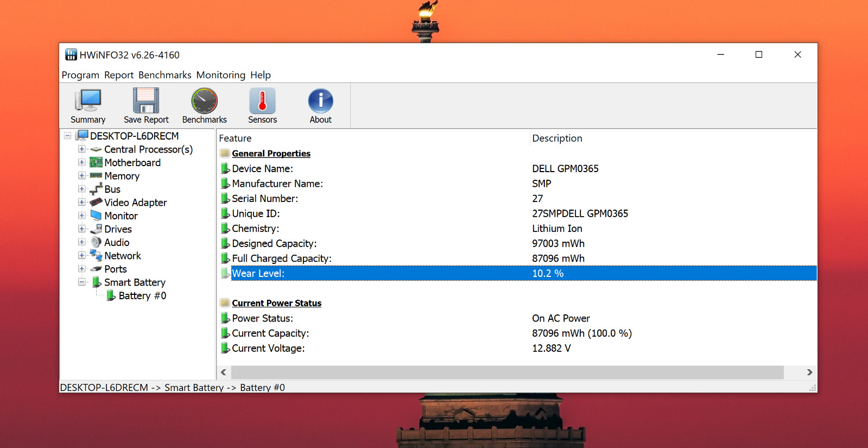Select the Designed Capacity row
Viewport: 868px width, 448px height.
(518, 243)
